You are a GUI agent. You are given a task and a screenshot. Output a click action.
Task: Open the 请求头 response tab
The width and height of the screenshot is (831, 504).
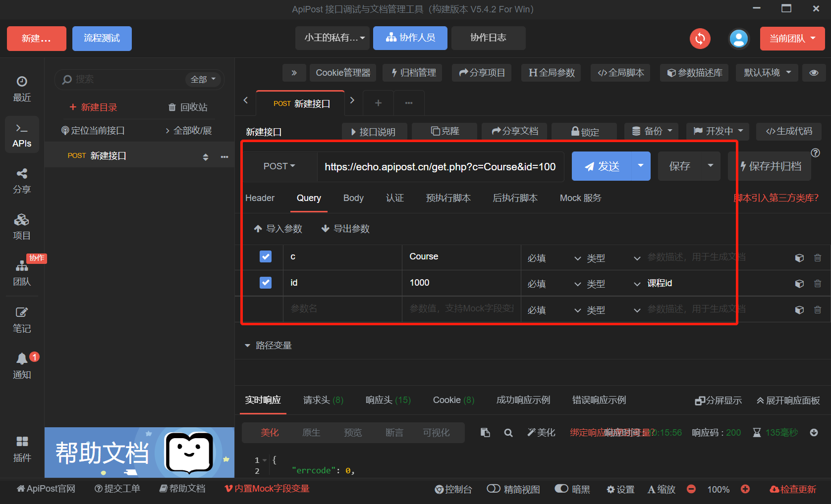pyautogui.click(x=322, y=400)
